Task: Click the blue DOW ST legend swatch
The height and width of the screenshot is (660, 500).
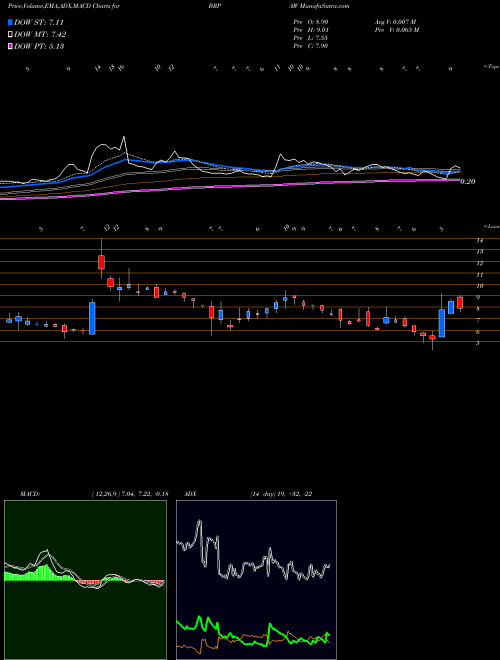Action: [x=10, y=22]
